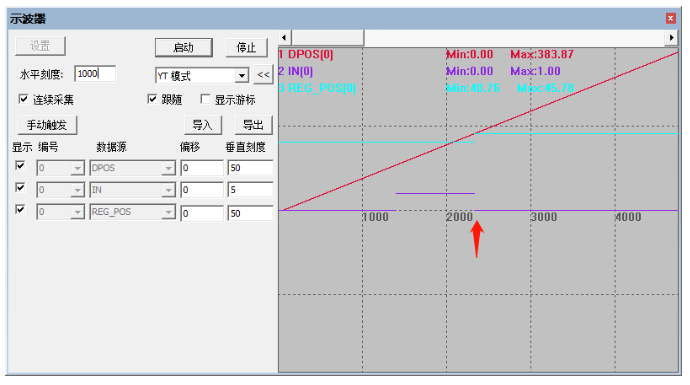Open the IN data source dropdown
The image size is (690, 385).
pos(168,190)
